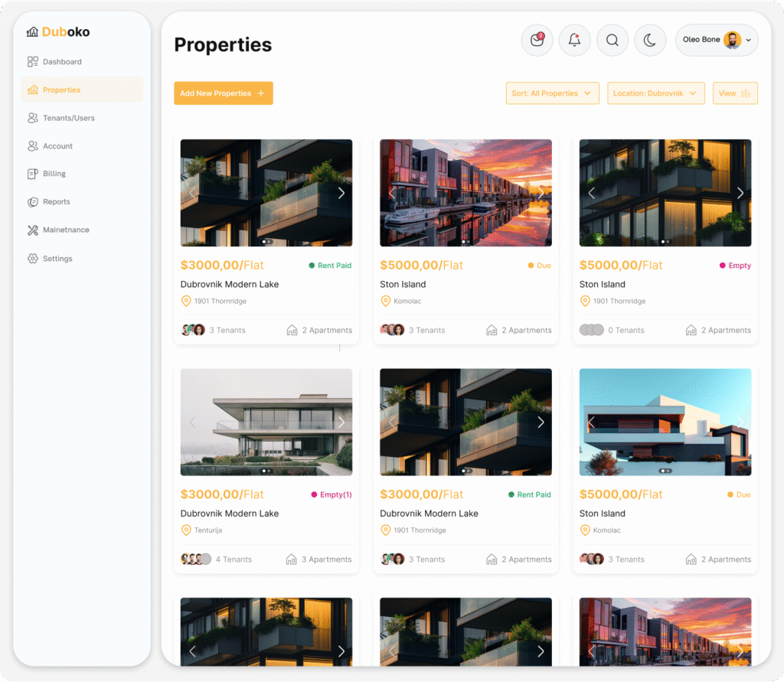Next image on first Ston Island Due card
Viewport: 784px width, 682px height.
tap(541, 193)
